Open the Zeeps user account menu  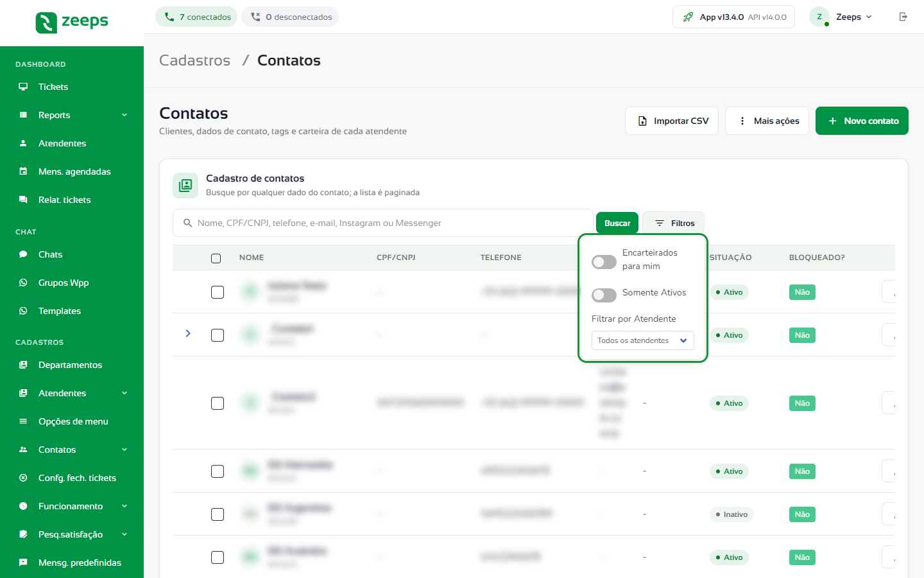[x=841, y=17]
